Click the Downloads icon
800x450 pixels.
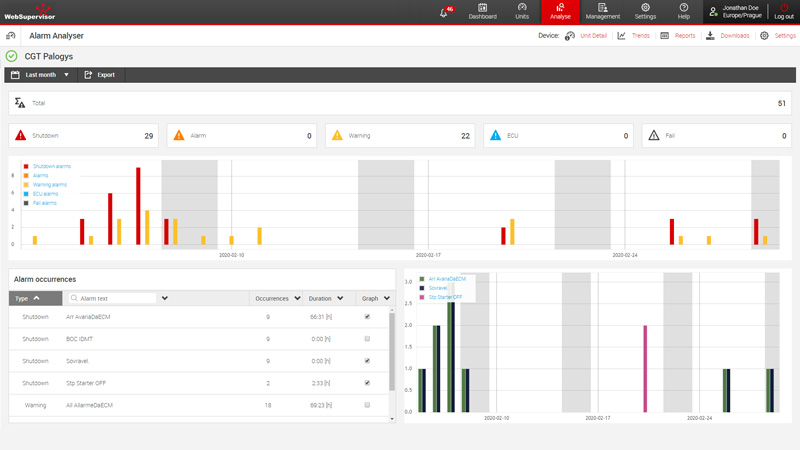[x=710, y=36]
